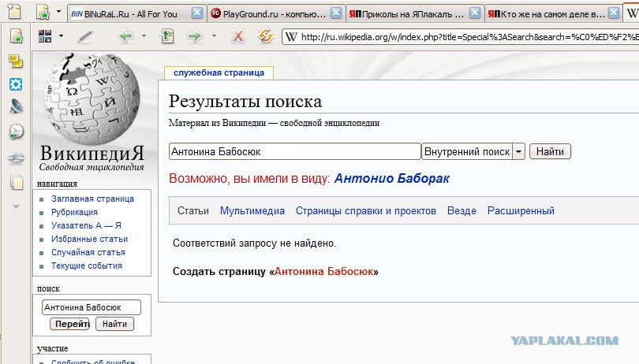Screen dimensions: 639x364
Task: Open Случайная статья link
Action: pos(88,252)
